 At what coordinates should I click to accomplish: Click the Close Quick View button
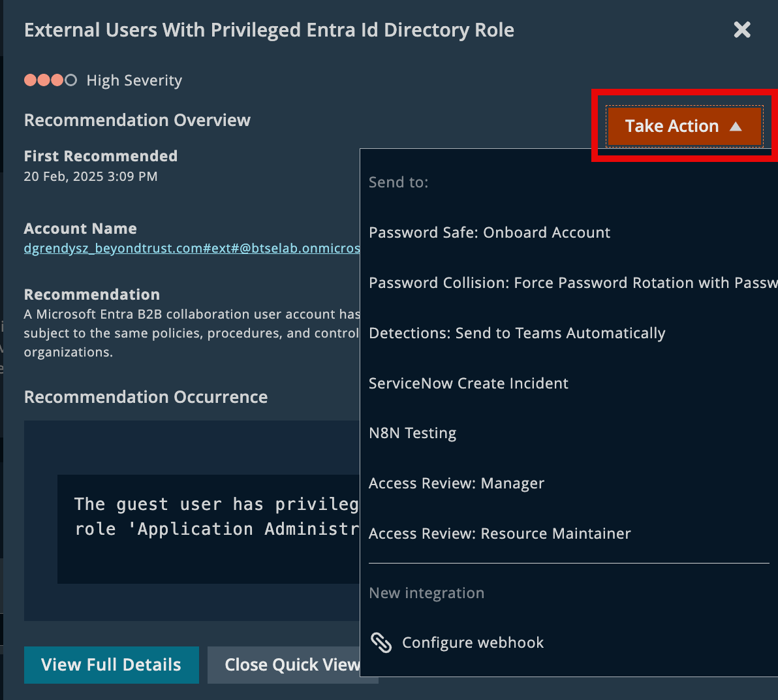(292, 665)
